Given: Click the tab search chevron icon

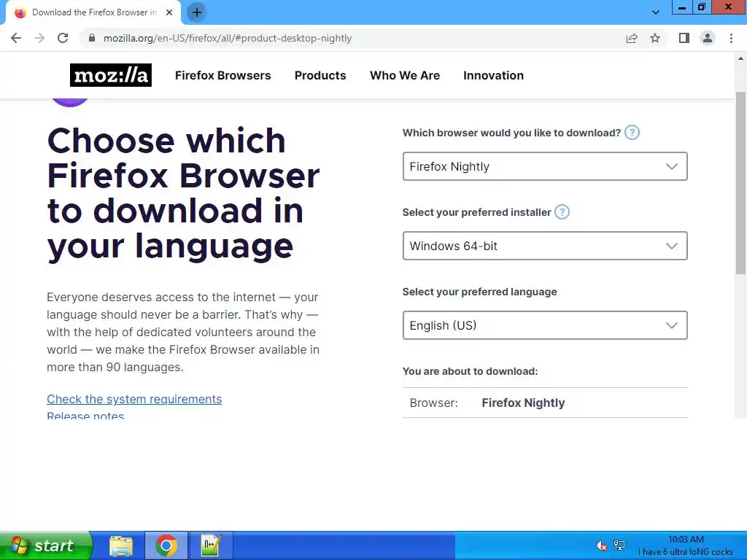Looking at the screenshot, I should 656,12.
